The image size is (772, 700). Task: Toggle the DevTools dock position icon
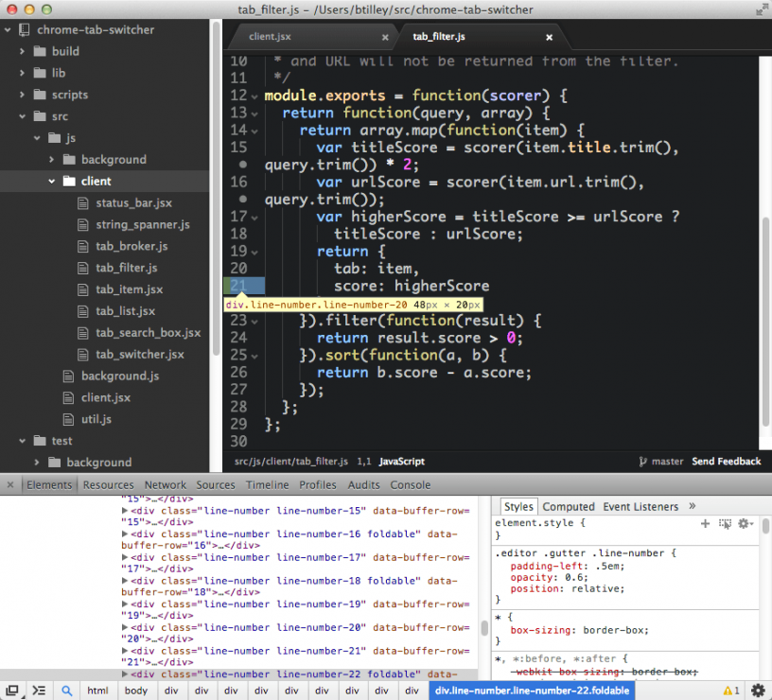(x=12, y=690)
